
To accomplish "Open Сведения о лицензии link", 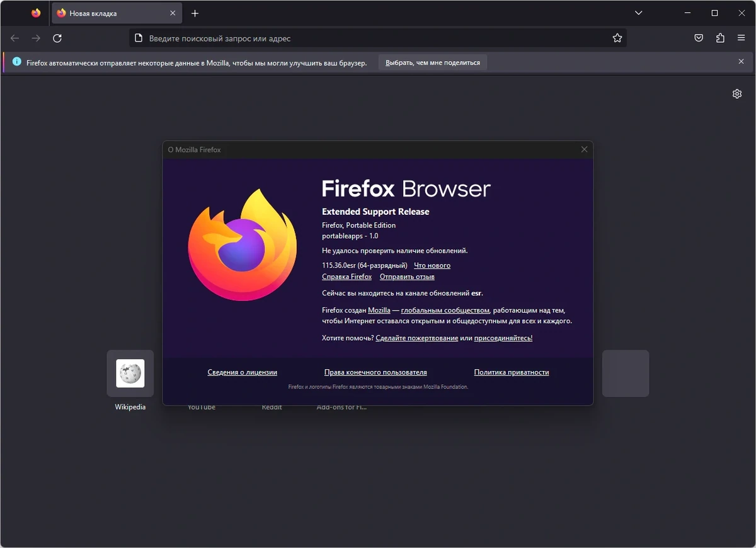I will (x=243, y=372).
